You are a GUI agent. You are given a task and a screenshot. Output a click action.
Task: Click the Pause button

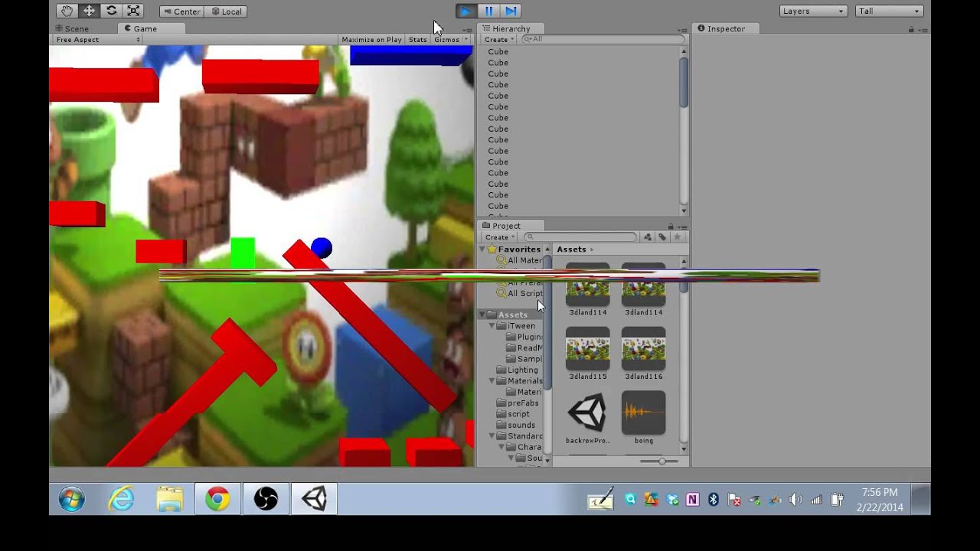[x=488, y=11]
